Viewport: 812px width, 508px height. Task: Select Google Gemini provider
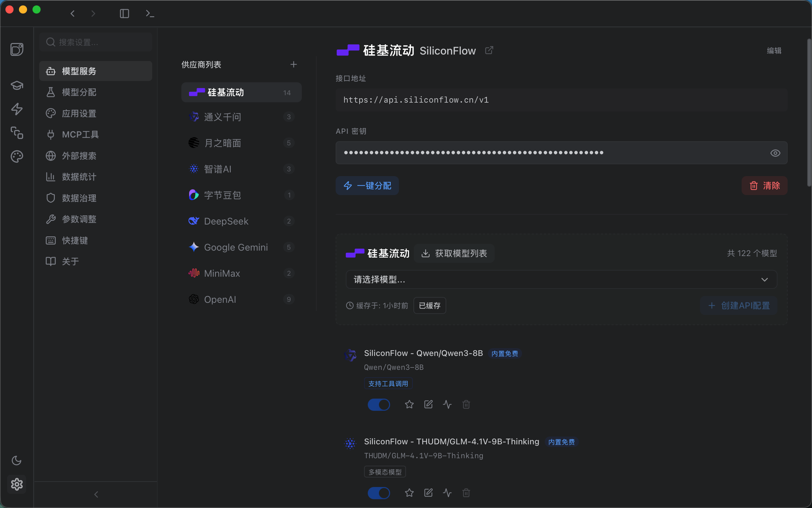pos(241,247)
